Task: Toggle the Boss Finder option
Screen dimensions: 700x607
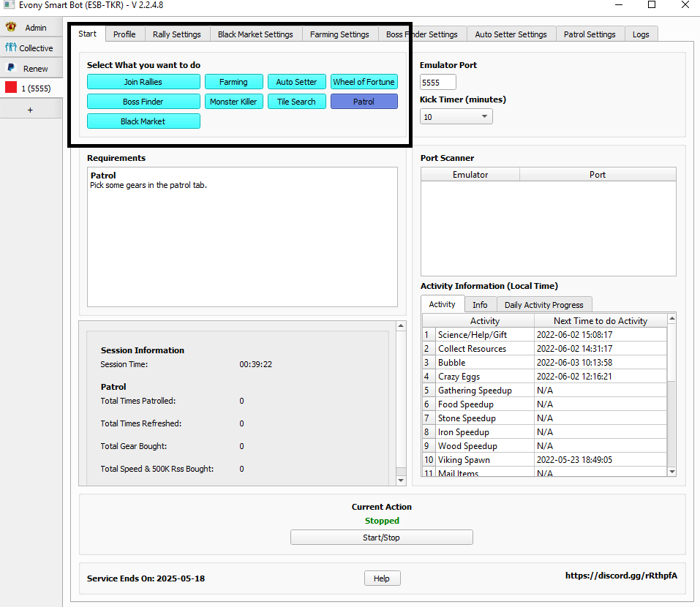Action: (x=143, y=102)
